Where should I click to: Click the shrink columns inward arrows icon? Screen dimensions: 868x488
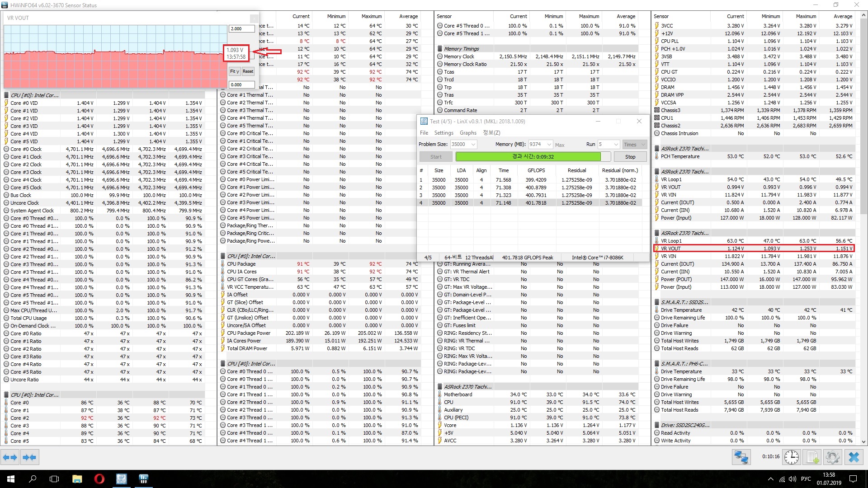tap(29, 457)
